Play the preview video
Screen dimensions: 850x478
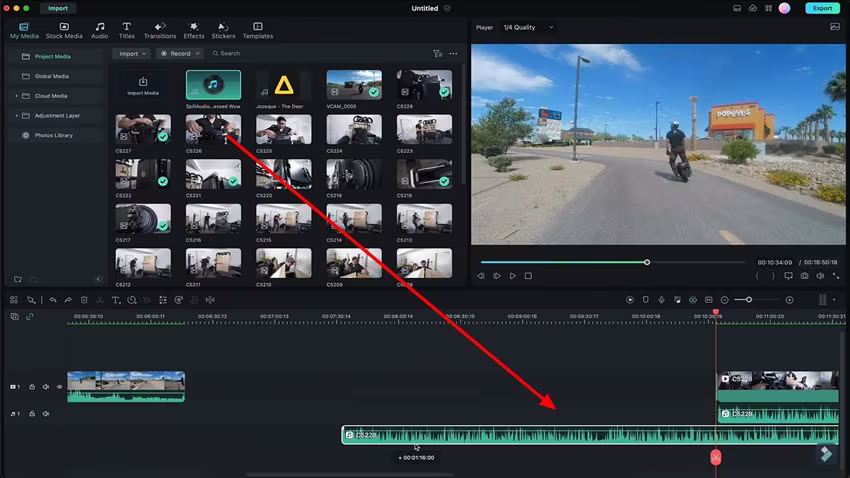[512, 276]
